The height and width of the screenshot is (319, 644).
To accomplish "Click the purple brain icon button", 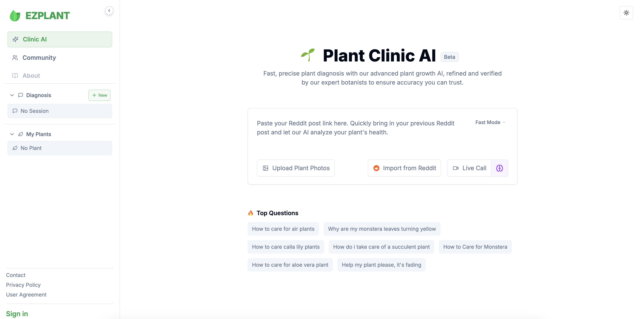I will 499,168.
